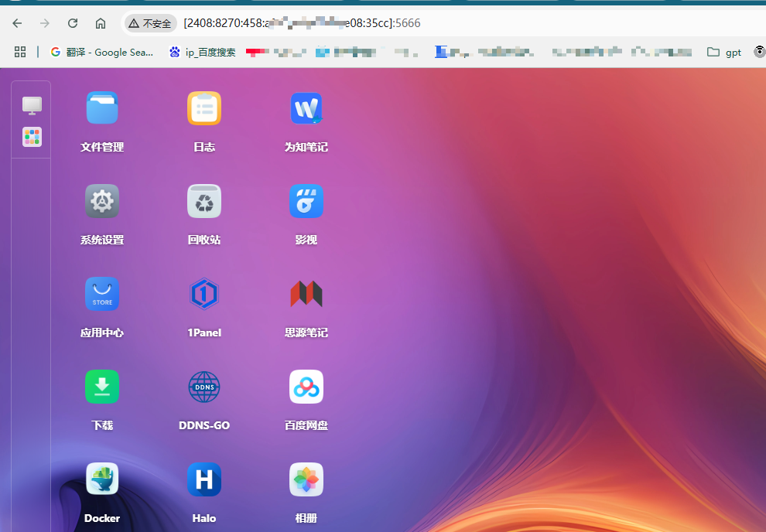Go to the browser home page

(101, 23)
